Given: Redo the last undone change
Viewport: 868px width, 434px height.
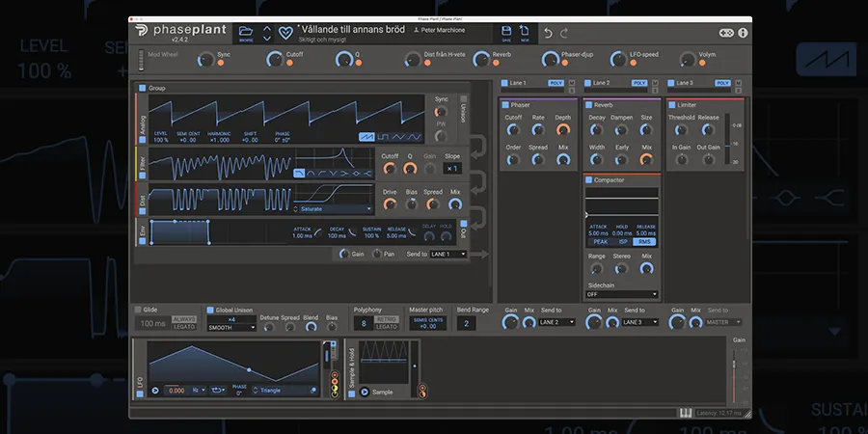Looking at the screenshot, I should click(564, 33).
